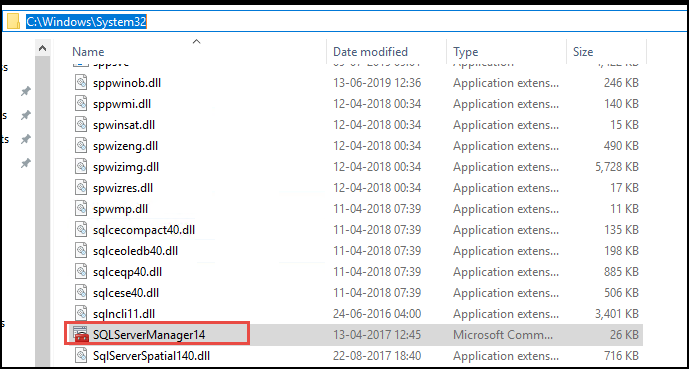Image resolution: width=689 pixels, height=369 pixels.
Task: Click the folder icon in address bar
Action: pos(13,21)
